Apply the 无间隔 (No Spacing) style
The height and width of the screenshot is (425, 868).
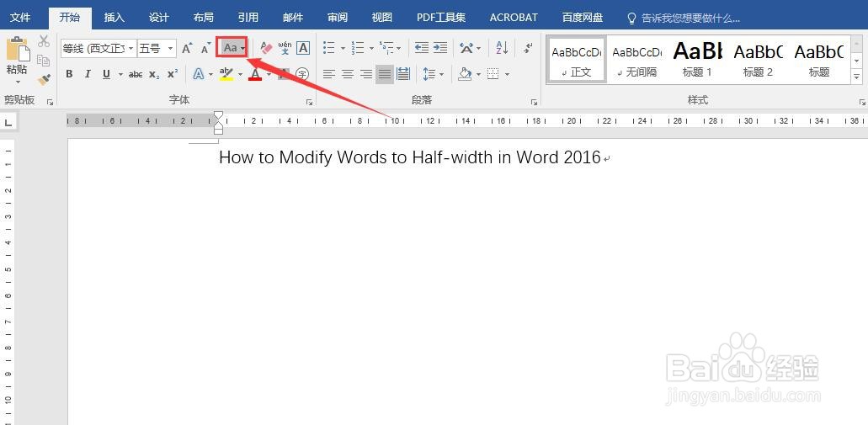click(636, 61)
